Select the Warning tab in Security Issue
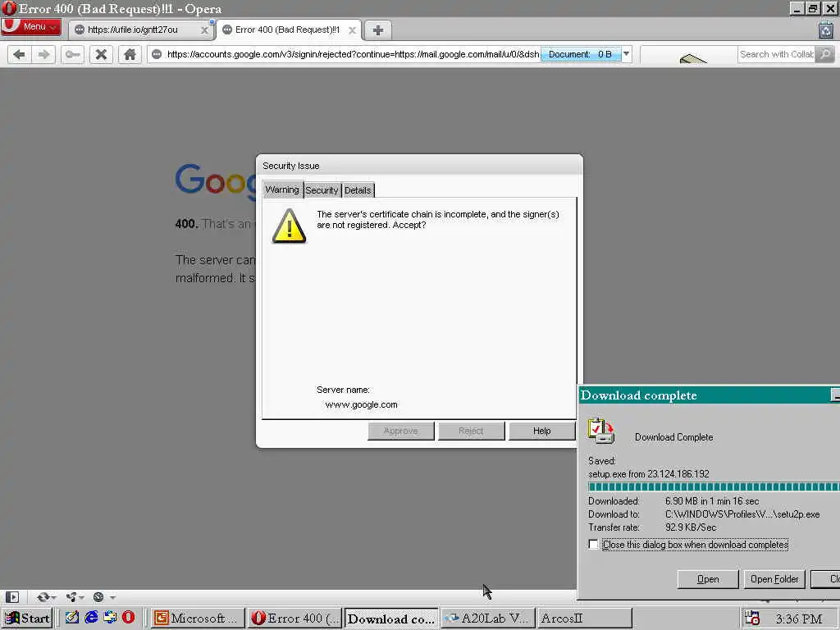 click(x=282, y=189)
